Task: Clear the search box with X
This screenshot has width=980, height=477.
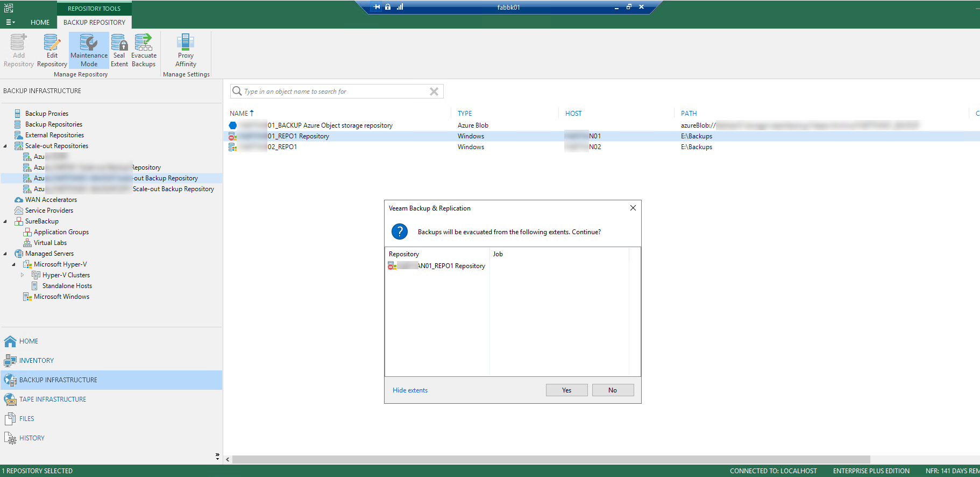Action: click(434, 92)
